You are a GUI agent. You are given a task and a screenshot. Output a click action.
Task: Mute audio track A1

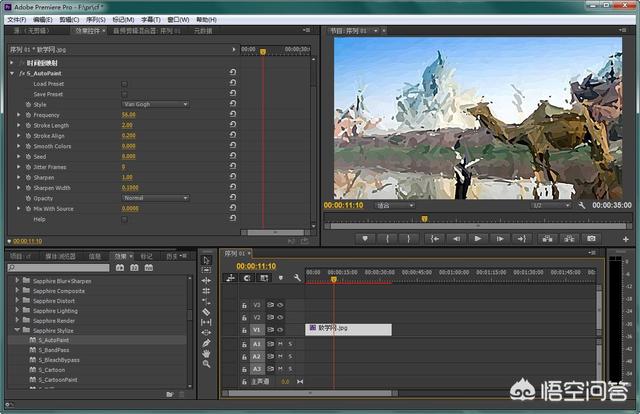coord(280,344)
